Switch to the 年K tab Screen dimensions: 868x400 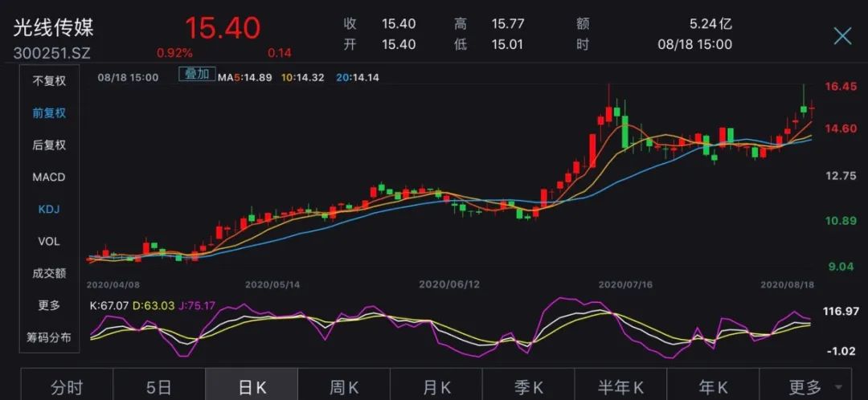pyautogui.click(x=713, y=386)
